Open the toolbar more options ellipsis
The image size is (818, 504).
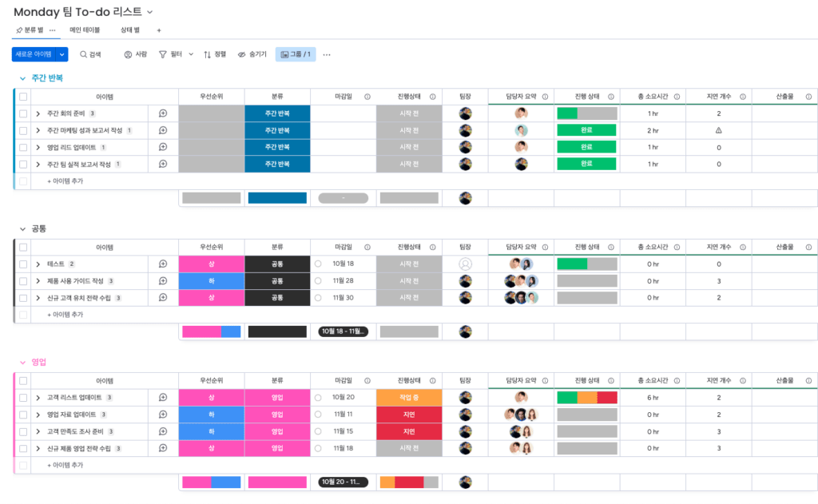click(327, 54)
